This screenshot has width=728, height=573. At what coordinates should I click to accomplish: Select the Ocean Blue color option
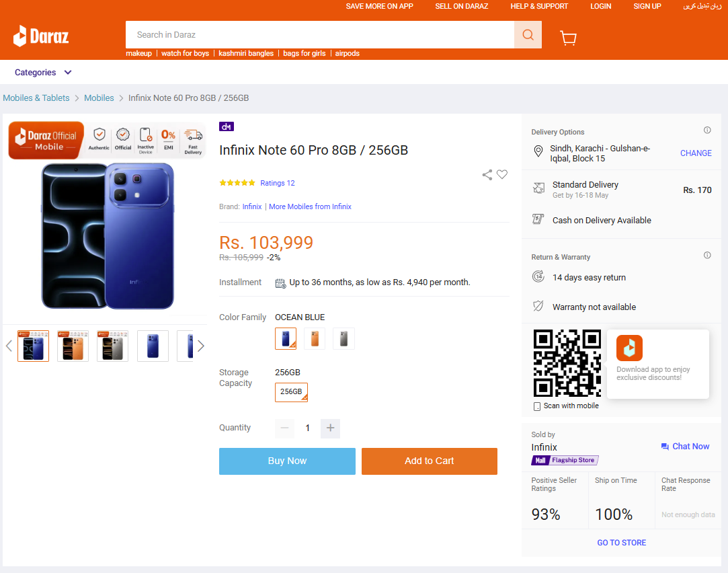pos(286,338)
